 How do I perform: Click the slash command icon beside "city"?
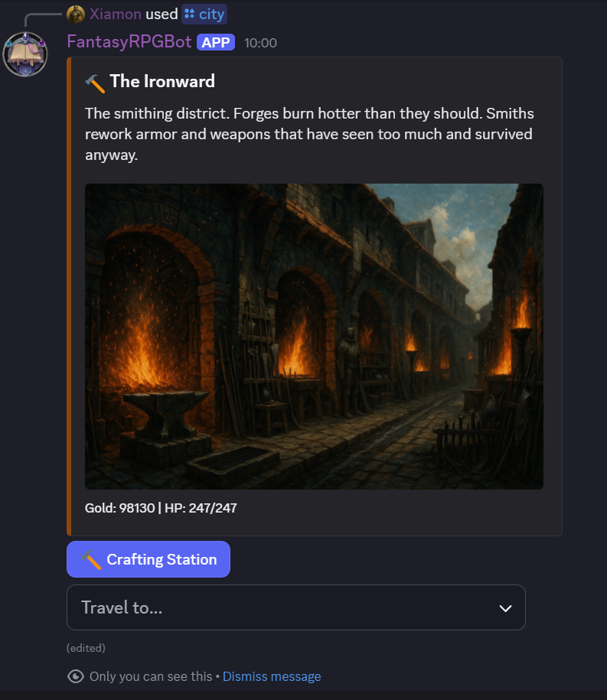[190, 15]
